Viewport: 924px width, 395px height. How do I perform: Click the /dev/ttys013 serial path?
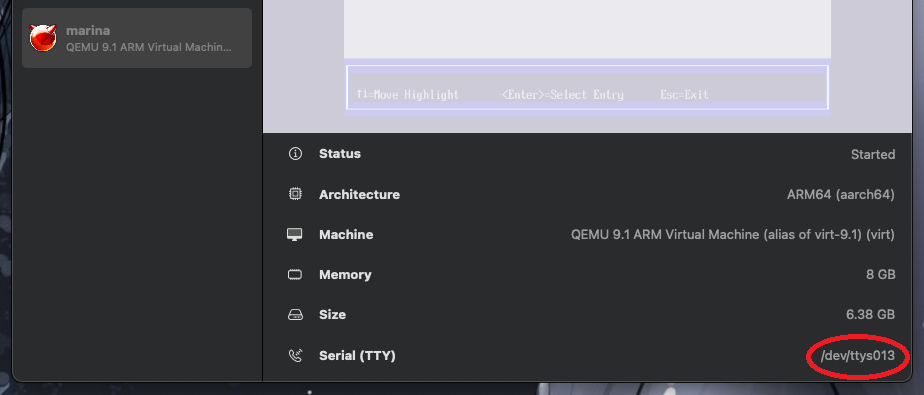(x=857, y=356)
